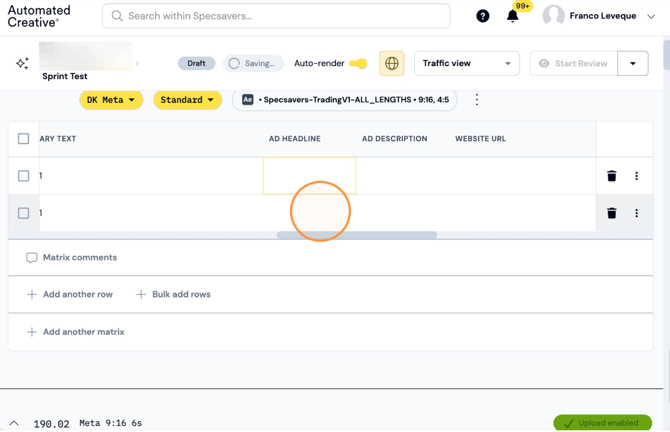Toggle the Auto-render switch
Image resolution: width=670 pixels, height=432 pixels.
click(358, 63)
